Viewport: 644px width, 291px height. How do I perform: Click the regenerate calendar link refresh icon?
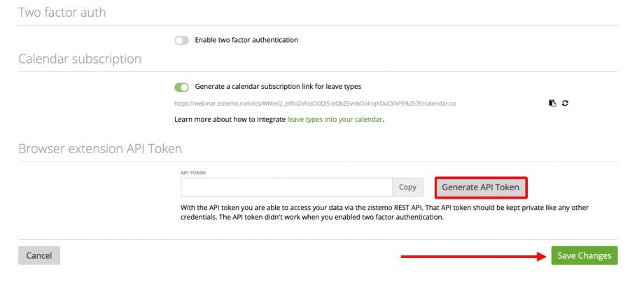(565, 104)
